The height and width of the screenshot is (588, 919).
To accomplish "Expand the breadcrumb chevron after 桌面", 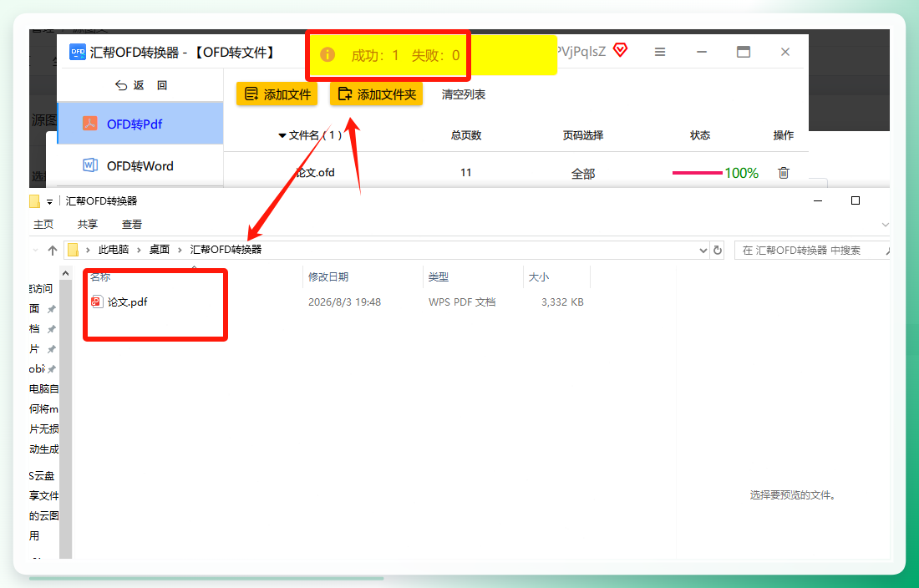I will tap(180, 250).
